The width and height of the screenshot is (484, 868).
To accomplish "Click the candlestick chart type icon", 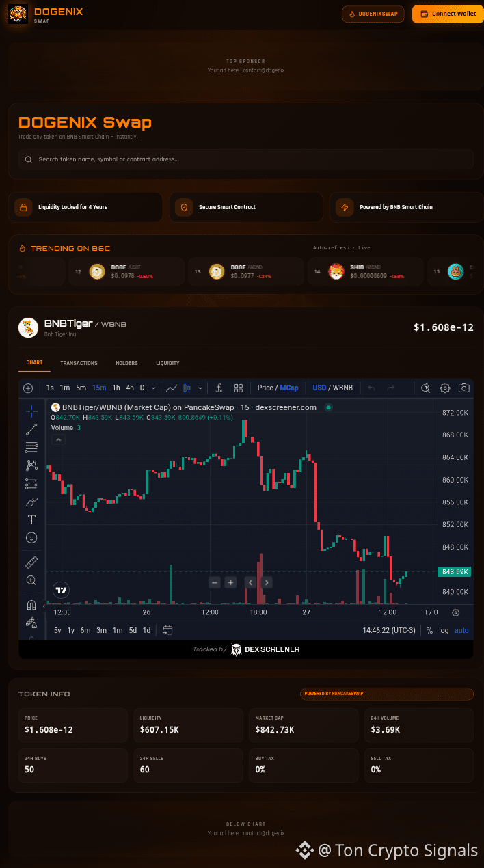I will (x=187, y=388).
